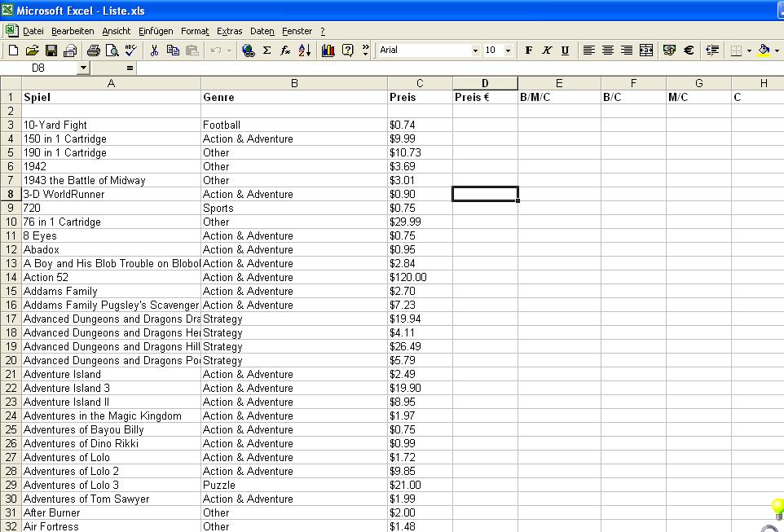Toggle right alignment
784x532 pixels.
coord(627,51)
